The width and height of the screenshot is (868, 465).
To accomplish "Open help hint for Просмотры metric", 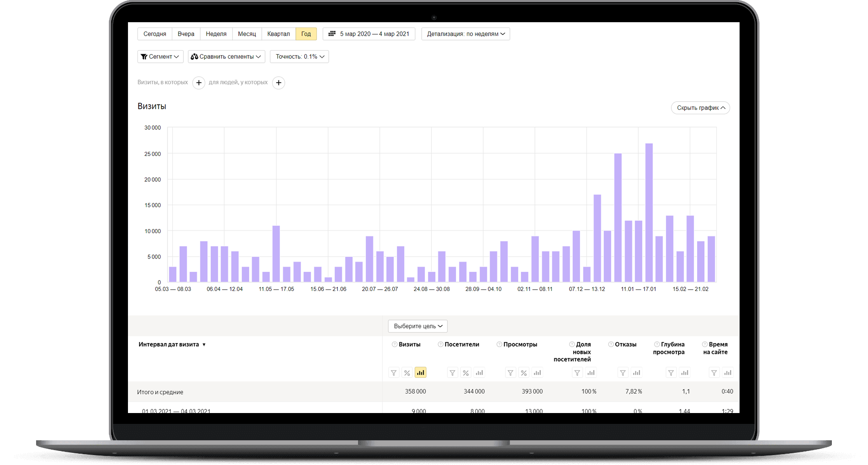I will (x=499, y=344).
